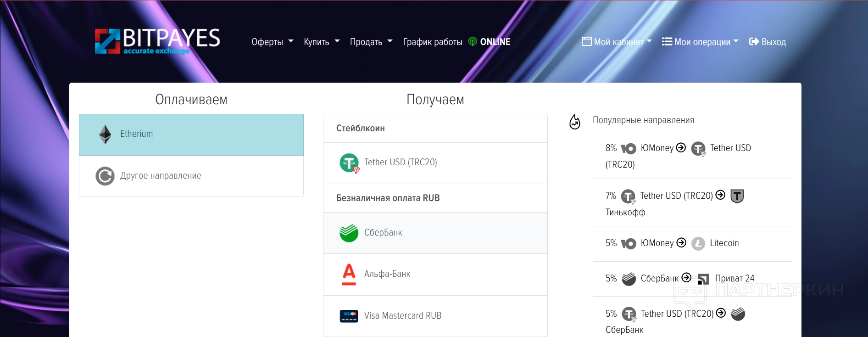The width and height of the screenshot is (868, 337).
Task: Open the 8% ЮMoney to Tether USD direction
Action: [692, 155]
